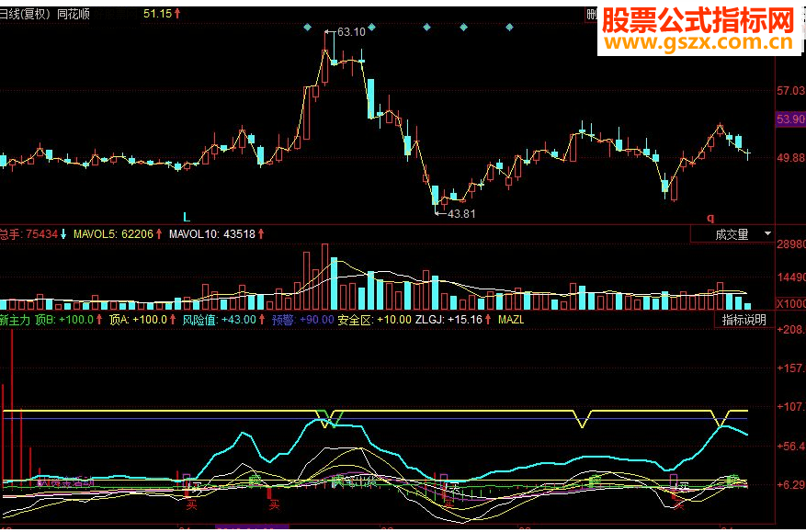Click the 顶B: +100.0 value
The width and height of the screenshot is (806, 532).
64,320
